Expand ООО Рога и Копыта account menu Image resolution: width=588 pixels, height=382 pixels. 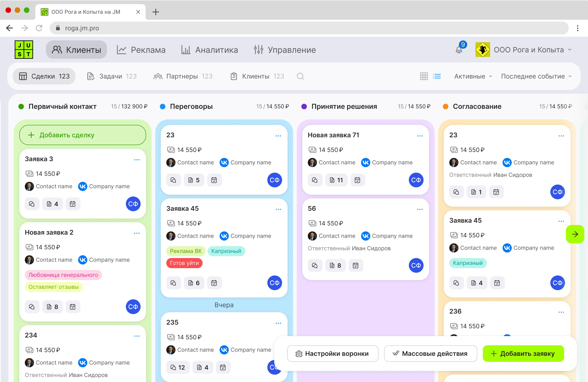529,50
